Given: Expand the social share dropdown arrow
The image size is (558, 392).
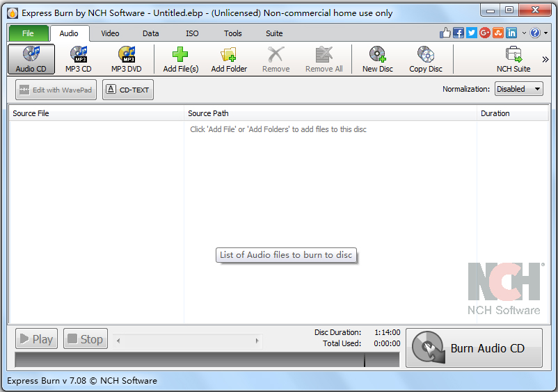Looking at the screenshot, I should [524, 33].
